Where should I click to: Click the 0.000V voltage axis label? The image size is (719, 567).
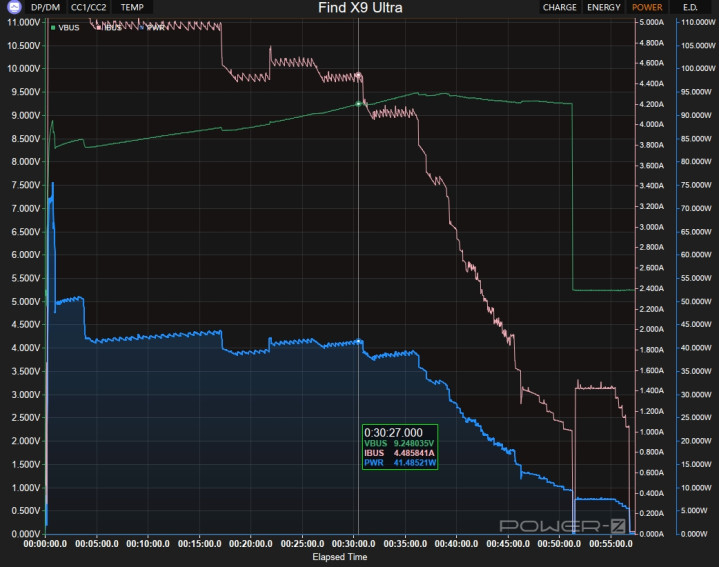(x=26, y=534)
